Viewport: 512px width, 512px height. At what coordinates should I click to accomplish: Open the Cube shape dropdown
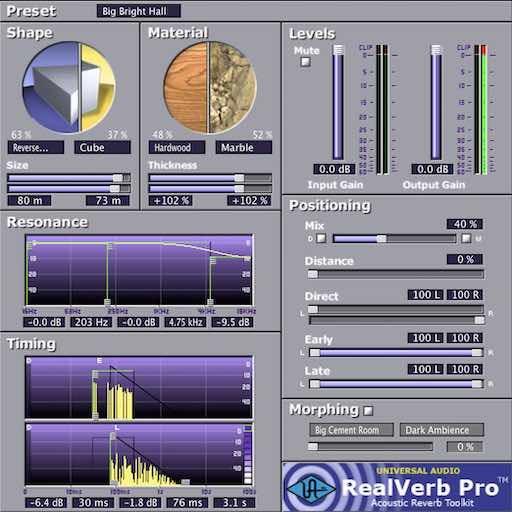(102, 147)
